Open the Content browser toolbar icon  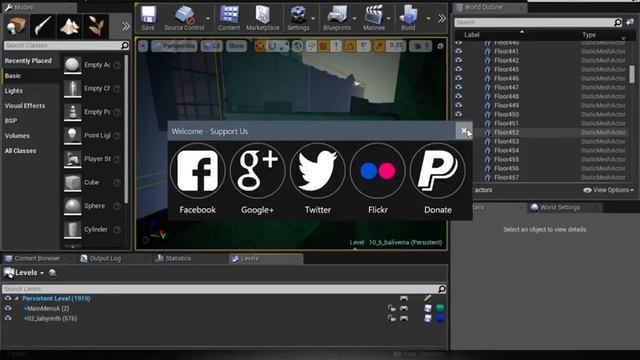(229, 18)
